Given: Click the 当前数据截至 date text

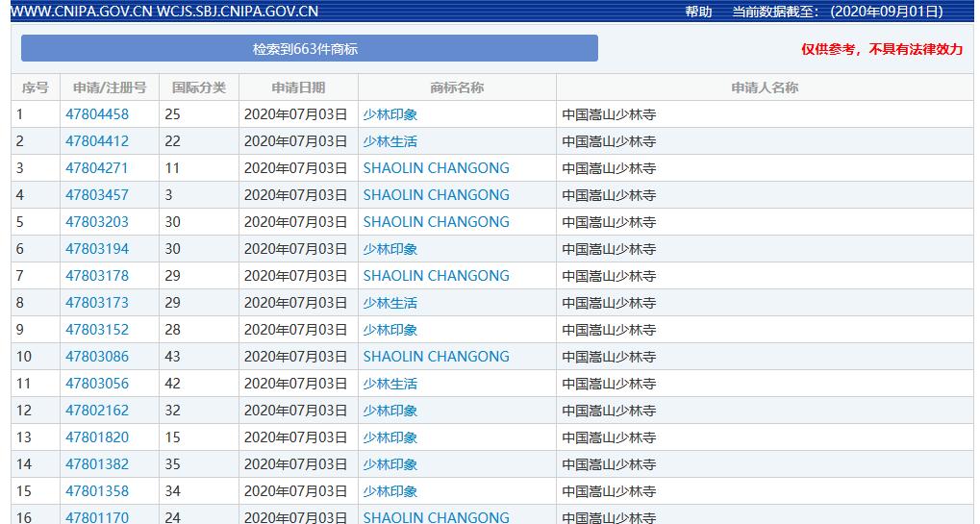Looking at the screenshot, I should (838, 12).
